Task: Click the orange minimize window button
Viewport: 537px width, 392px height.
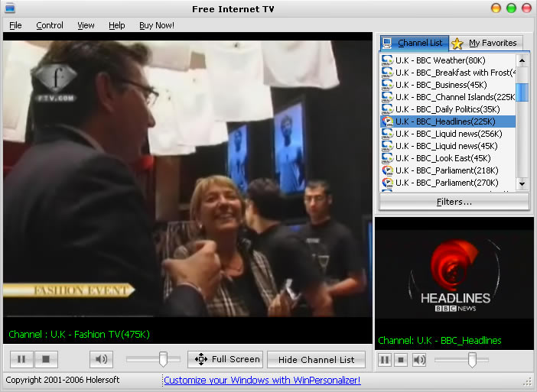Action: click(x=496, y=8)
